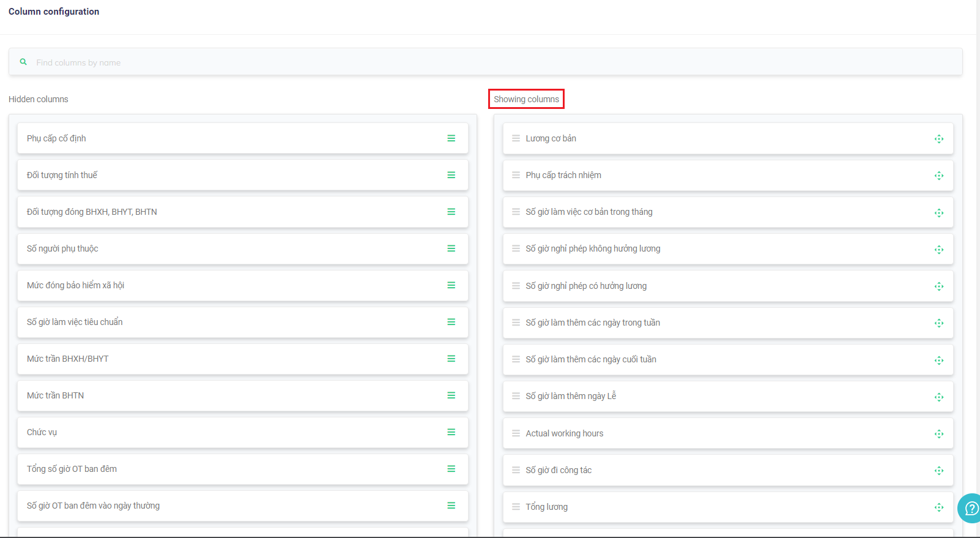Click the grey handle left of Tổng lương
This screenshot has width=980, height=538.
tap(516, 507)
